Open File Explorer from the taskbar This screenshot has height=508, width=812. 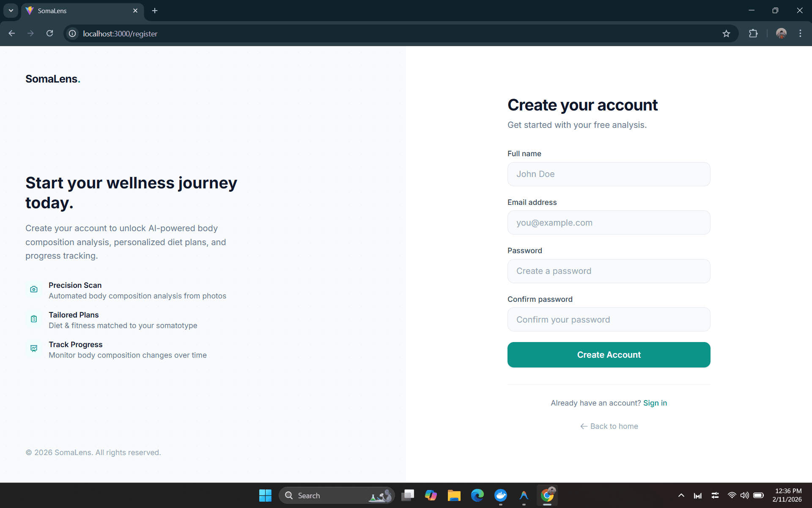pyautogui.click(x=454, y=495)
